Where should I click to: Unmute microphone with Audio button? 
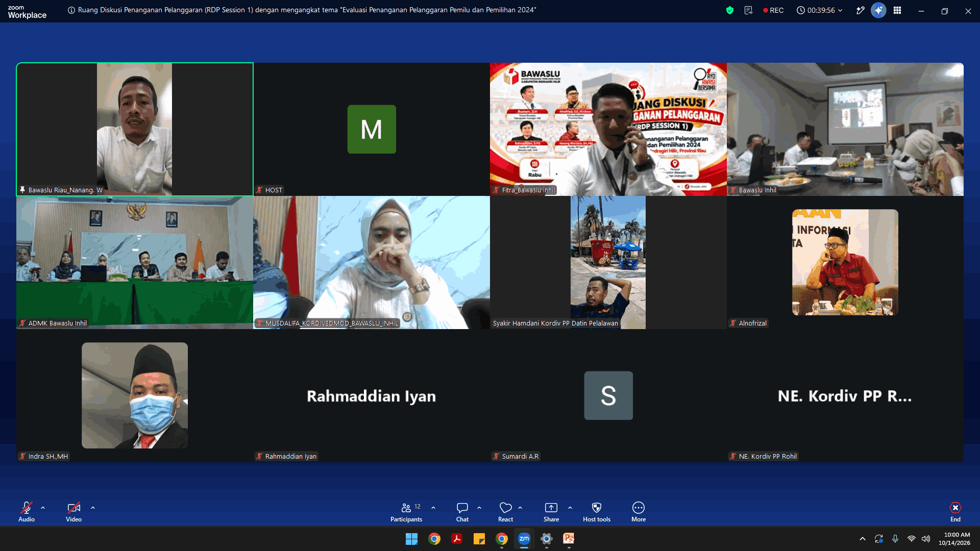27,512
